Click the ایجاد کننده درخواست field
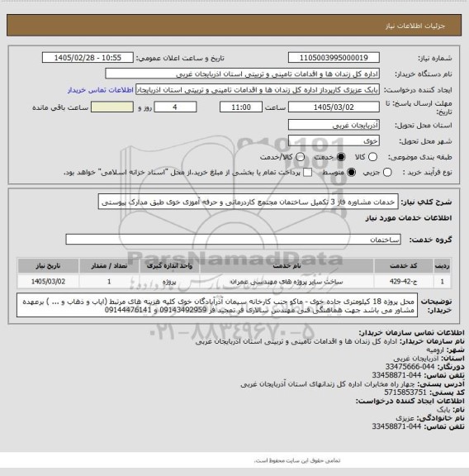Screen dimensions: 469x476 pos(258,90)
